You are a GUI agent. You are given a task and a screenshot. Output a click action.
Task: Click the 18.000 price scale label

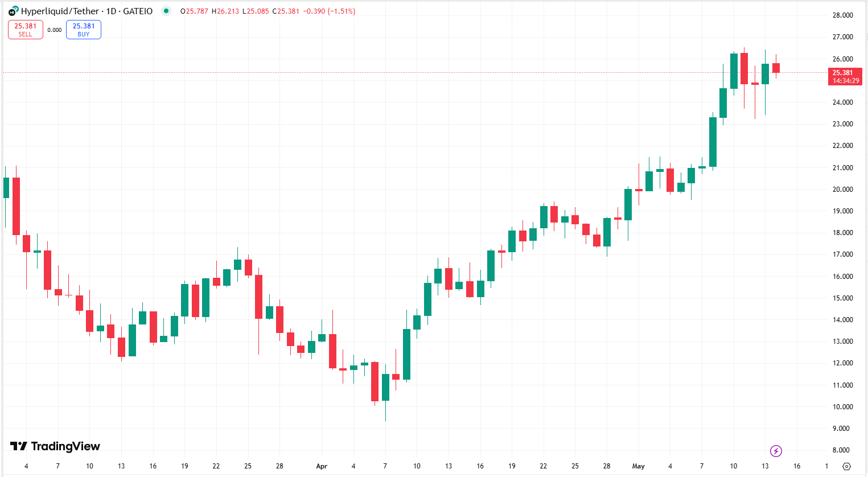(842, 233)
